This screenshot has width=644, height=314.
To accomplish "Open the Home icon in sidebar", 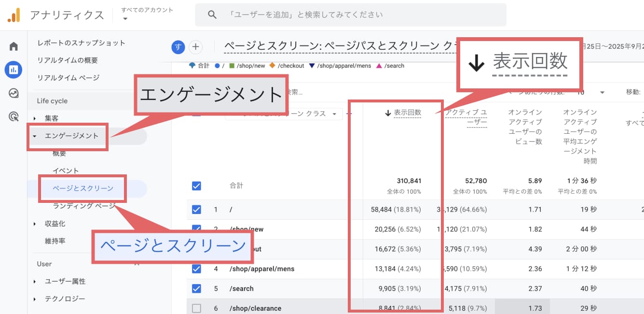I will (14, 46).
